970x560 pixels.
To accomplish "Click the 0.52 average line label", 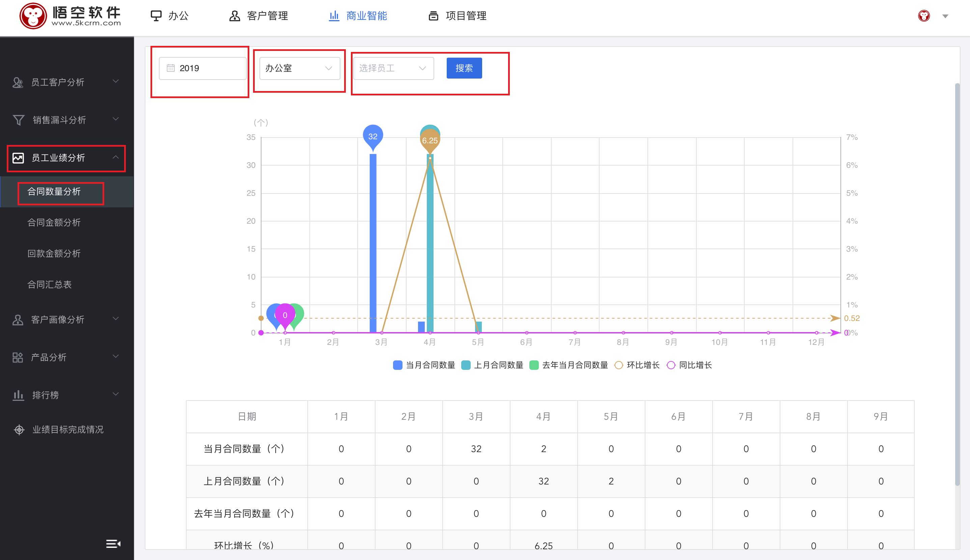I will pyautogui.click(x=852, y=319).
